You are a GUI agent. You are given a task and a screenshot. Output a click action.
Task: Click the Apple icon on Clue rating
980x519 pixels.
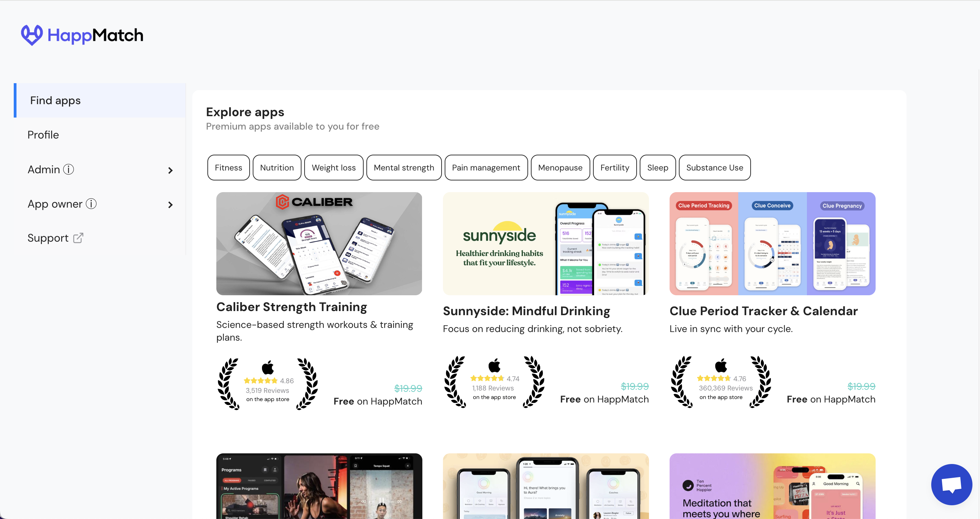coord(721,365)
